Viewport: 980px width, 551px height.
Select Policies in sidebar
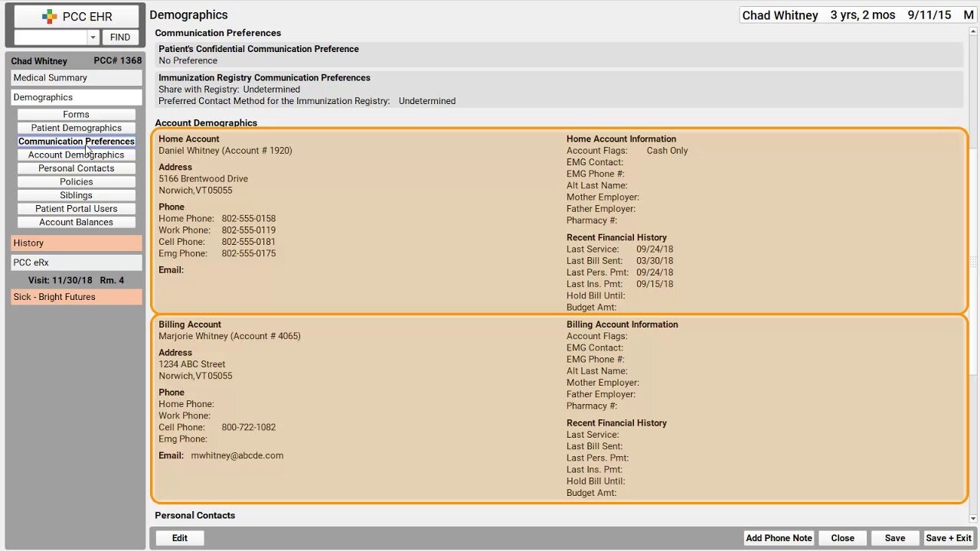click(x=76, y=182)
